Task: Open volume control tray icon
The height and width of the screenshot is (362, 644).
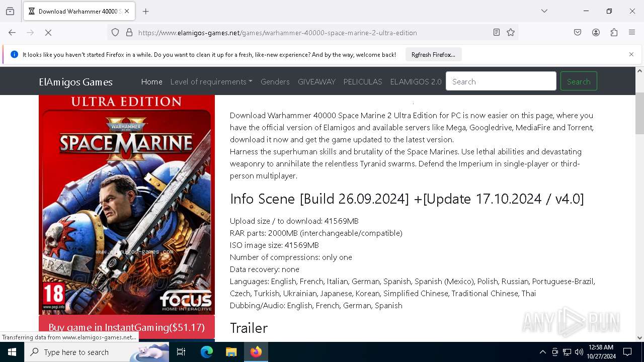Action: pos(579,352)
